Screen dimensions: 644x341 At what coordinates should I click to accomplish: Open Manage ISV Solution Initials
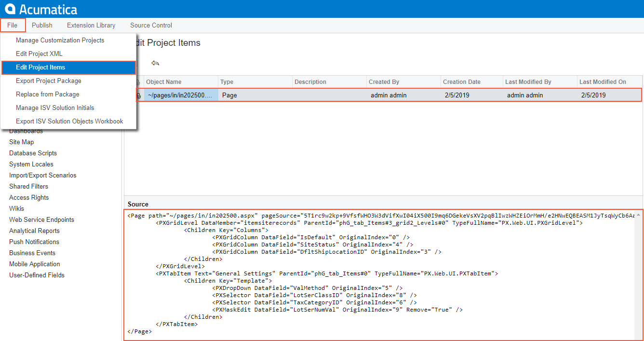[55, 108]
